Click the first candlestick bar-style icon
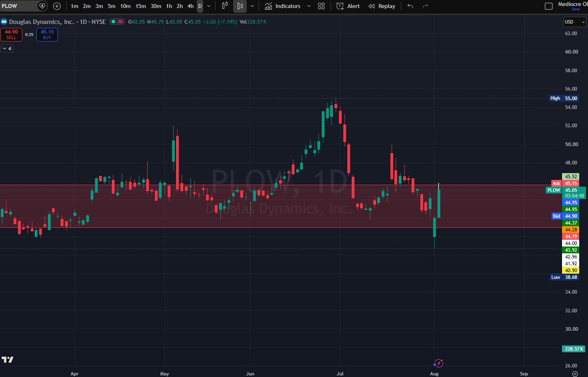This screenshot has height=377, width=588. [x=225, y=6]
